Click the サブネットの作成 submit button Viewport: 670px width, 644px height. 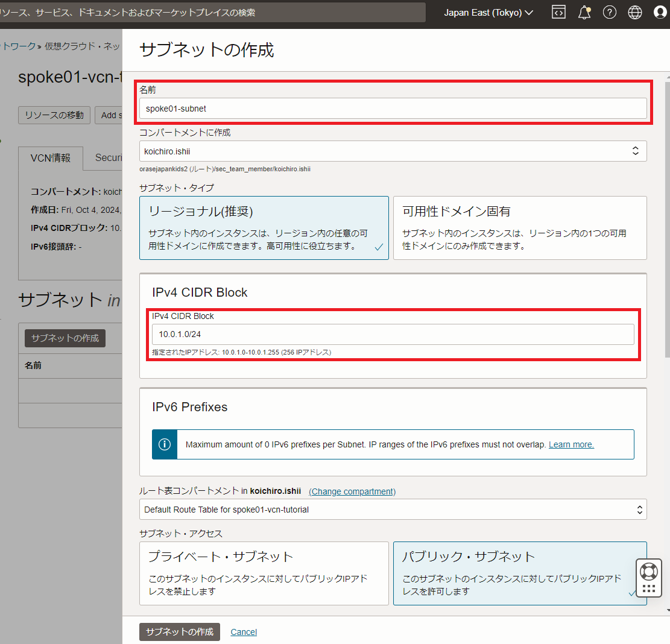179,631
